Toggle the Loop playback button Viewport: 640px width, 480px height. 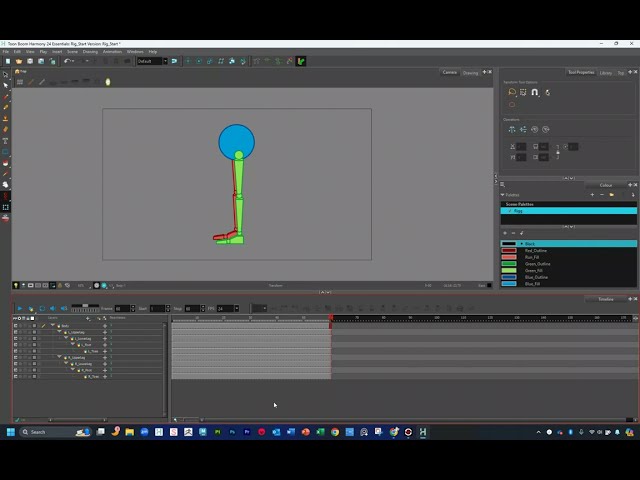coord(42,308)
